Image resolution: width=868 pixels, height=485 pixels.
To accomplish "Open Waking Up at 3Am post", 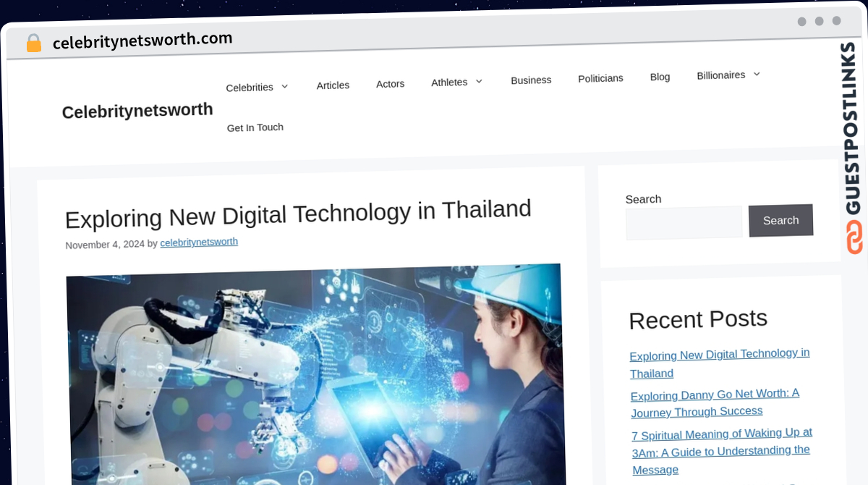I will tap(722, 452).
